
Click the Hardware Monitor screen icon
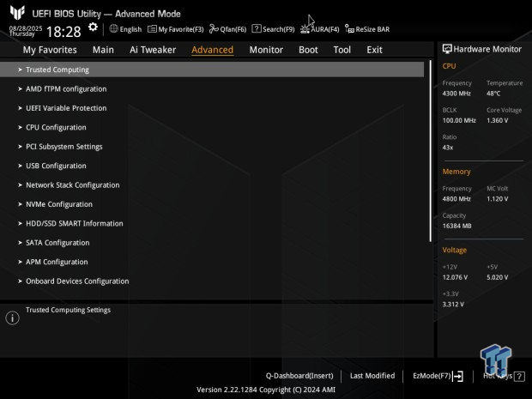[x=447, y=49]
